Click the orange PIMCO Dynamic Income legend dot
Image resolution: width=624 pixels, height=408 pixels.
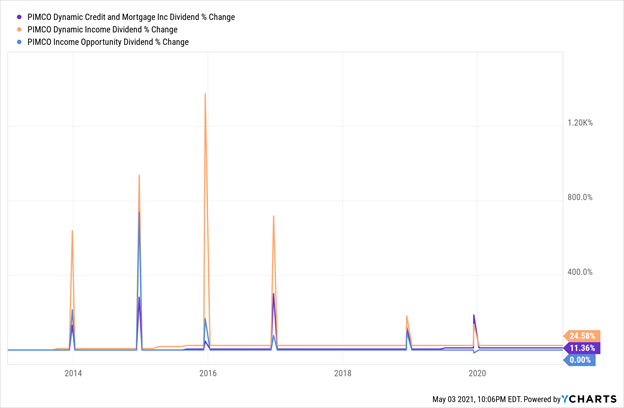[19, 29]
